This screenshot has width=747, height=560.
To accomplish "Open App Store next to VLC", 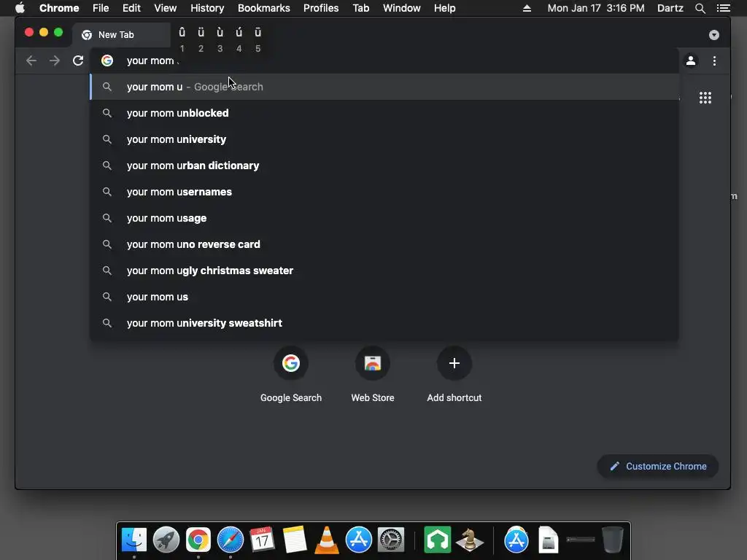I will (x=358, y=540).
